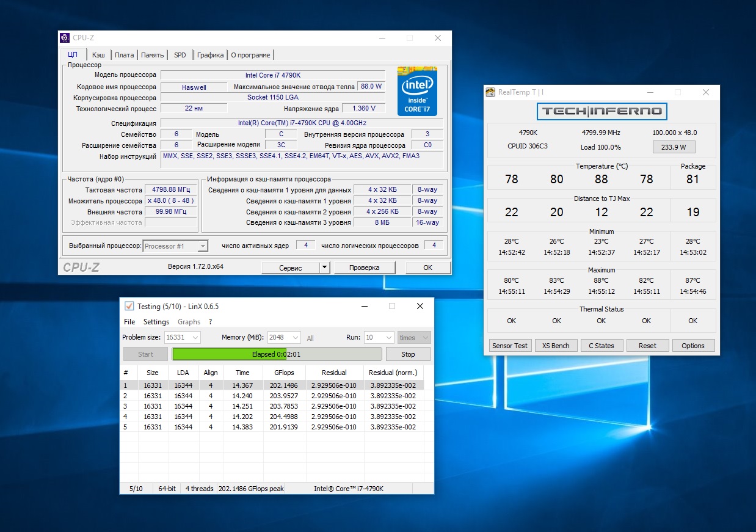Click the x 48.0 ( 8 - 48 ) multiplier value
The image size is (756, 532).
pyautogui.click(x=171, y=201)
